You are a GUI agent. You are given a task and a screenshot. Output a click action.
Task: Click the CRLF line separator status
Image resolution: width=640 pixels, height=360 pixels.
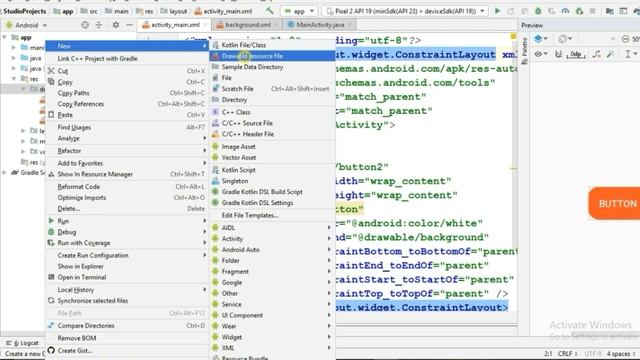coord(567,353)
